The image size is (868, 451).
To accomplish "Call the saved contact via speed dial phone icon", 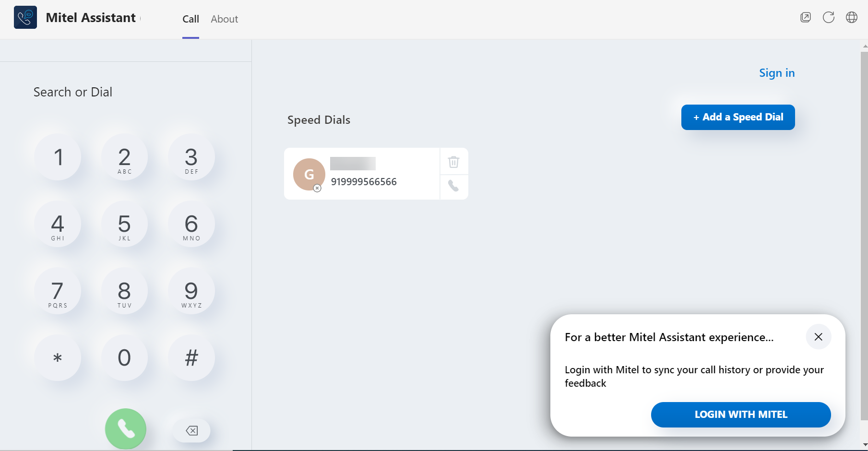I will tap(453, 186).
